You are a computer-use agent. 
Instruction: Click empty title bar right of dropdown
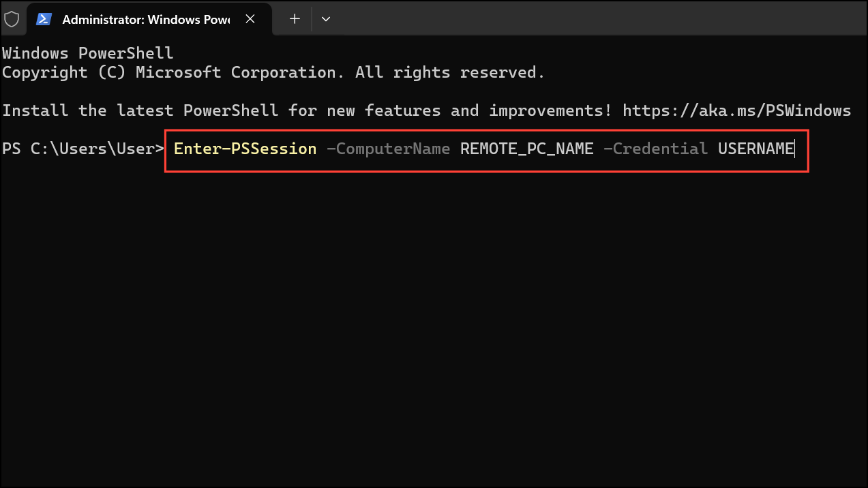tap(600, 19)
